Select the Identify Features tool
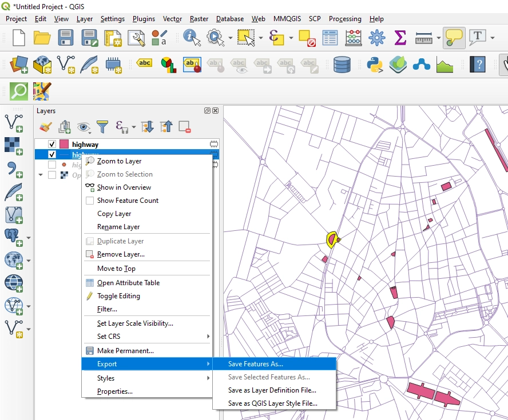The image size is (508, 420). [192, 38]
